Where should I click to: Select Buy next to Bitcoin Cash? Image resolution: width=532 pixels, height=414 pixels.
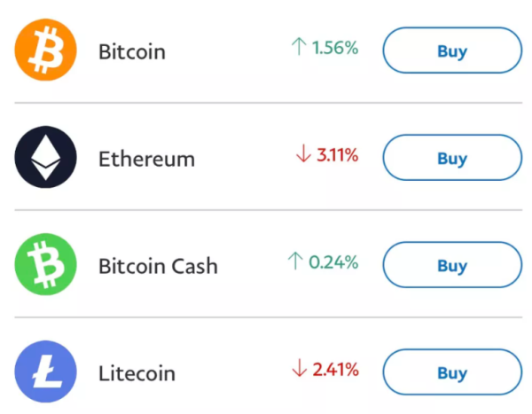click(x=452, y=265)
